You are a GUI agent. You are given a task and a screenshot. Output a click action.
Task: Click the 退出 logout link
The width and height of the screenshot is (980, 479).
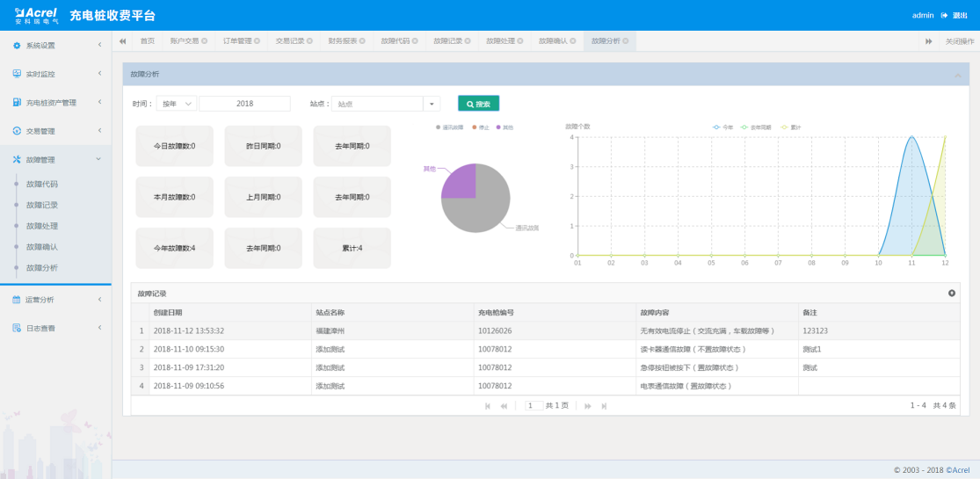pyautogui.click(x=961, y=15)
